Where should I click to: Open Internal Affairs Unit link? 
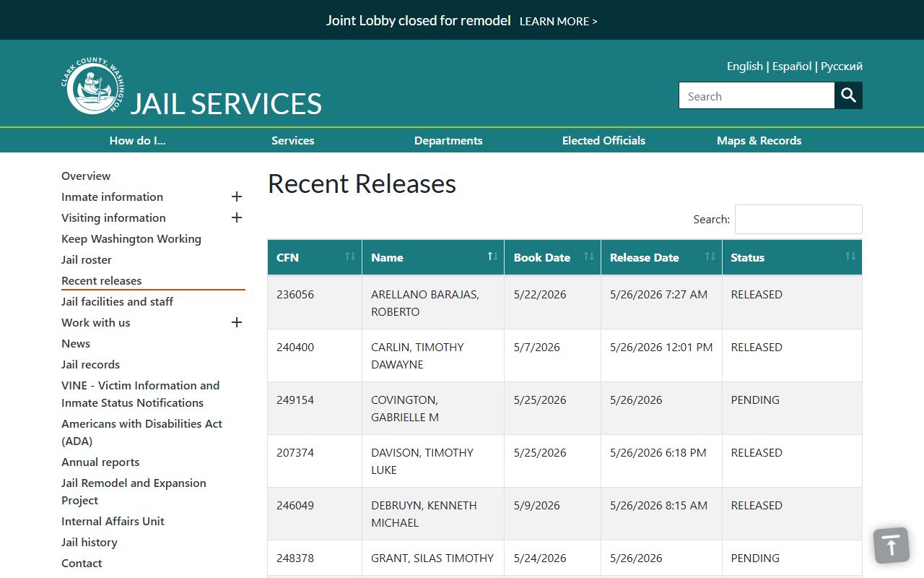point(113,521)
